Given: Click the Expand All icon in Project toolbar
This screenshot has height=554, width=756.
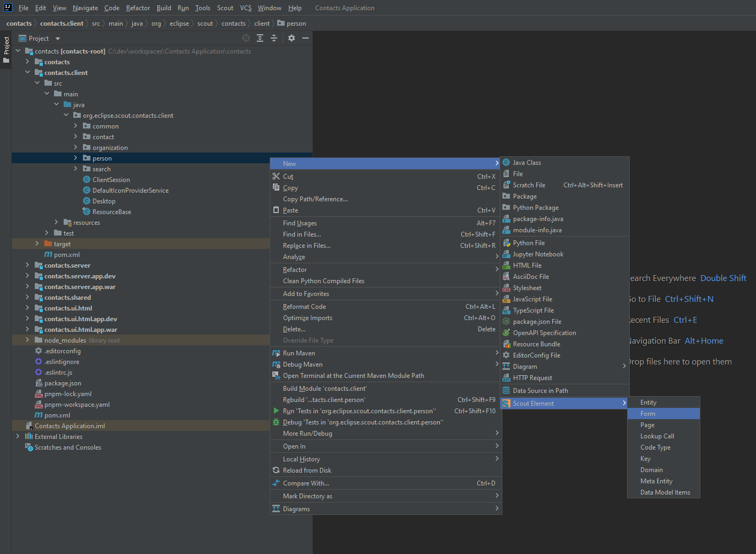Looking at the screenshot, I should click(x=259, y=38).
